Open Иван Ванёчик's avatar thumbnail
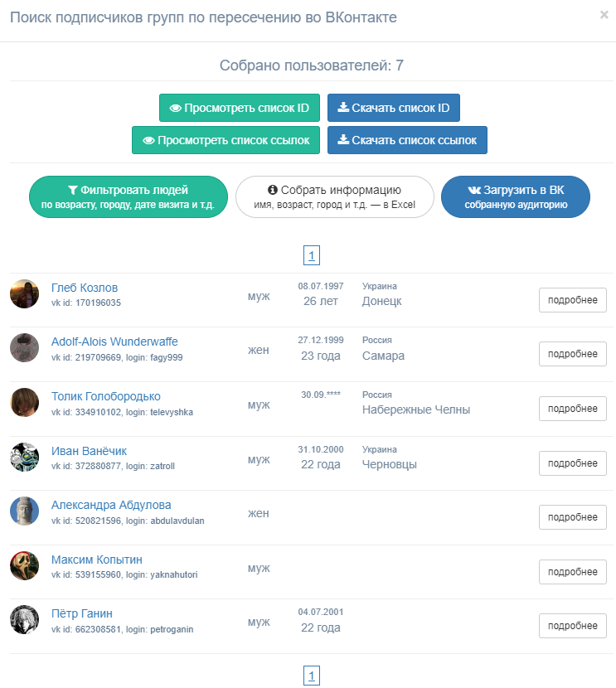Image resolution: width=616 pixels, height=688 pixels. pos(24,458)
